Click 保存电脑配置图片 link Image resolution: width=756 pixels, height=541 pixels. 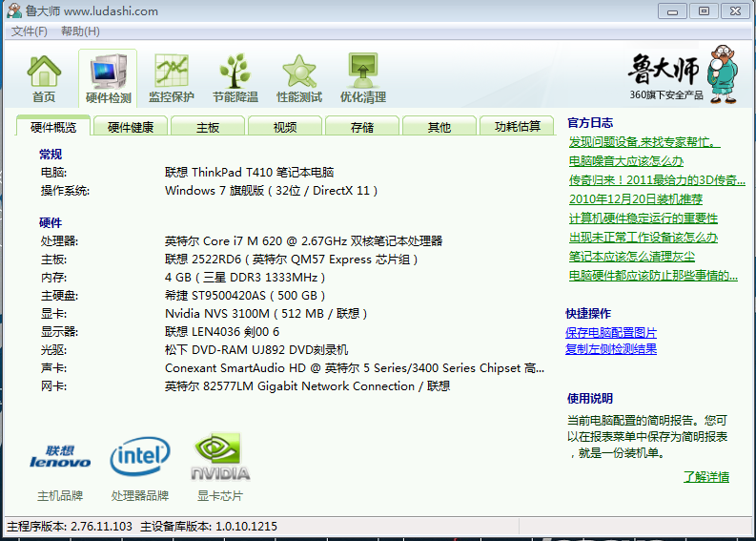[611, 332]
